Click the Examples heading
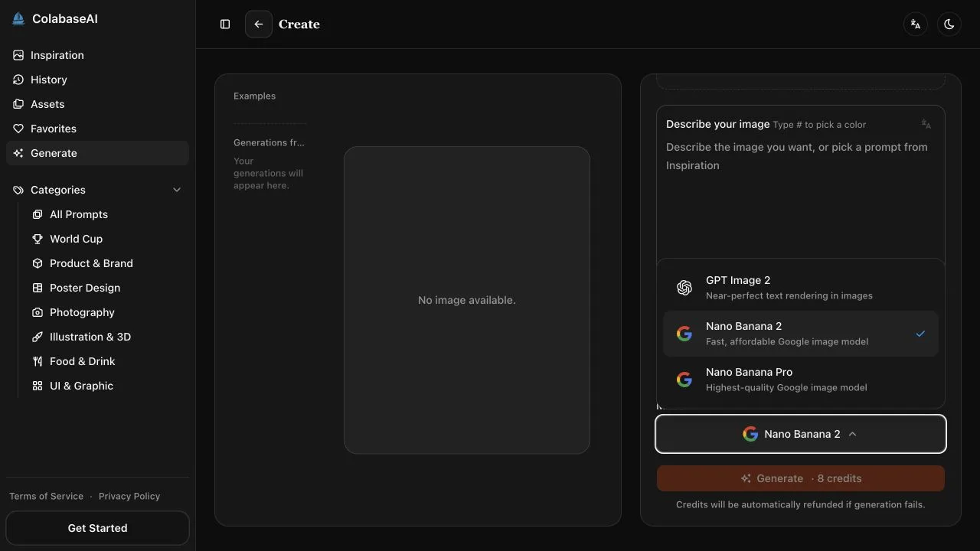980x551 pixels. [x=254, y=96]
